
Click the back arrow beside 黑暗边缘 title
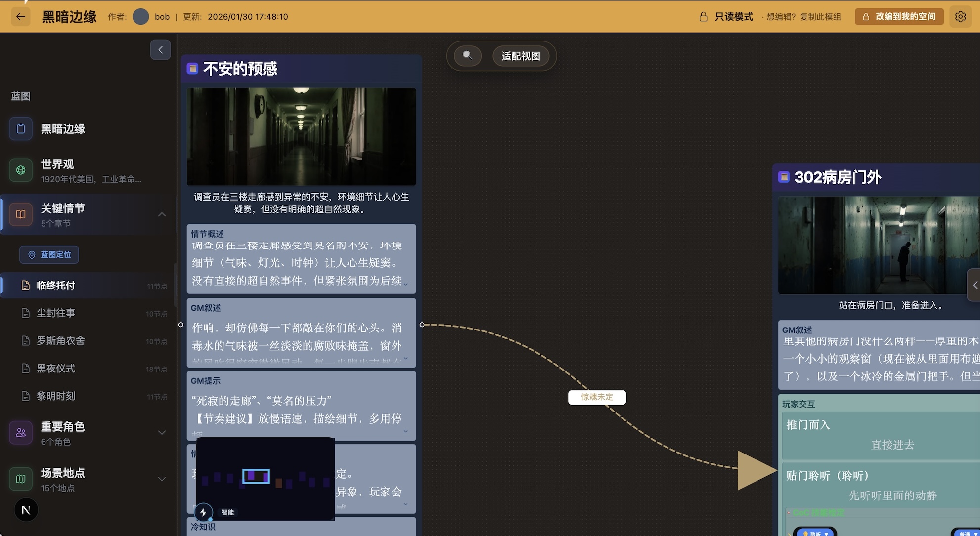tap(20, 16)
